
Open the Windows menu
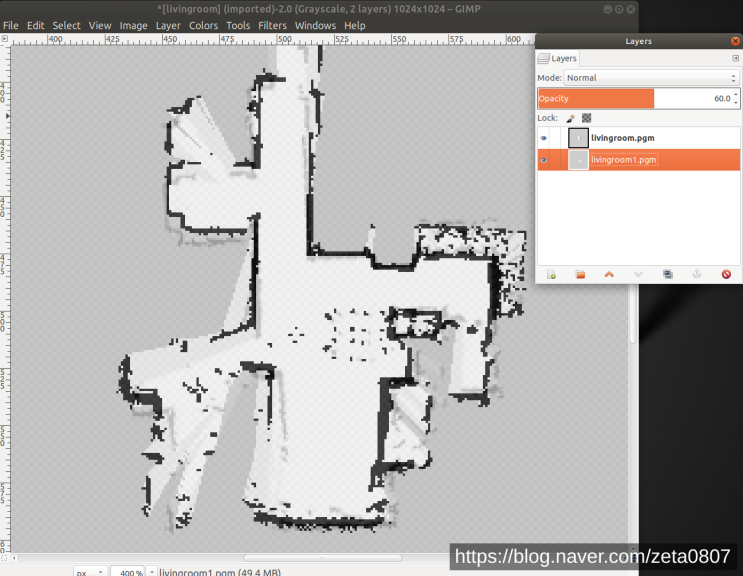click(315, 26)
